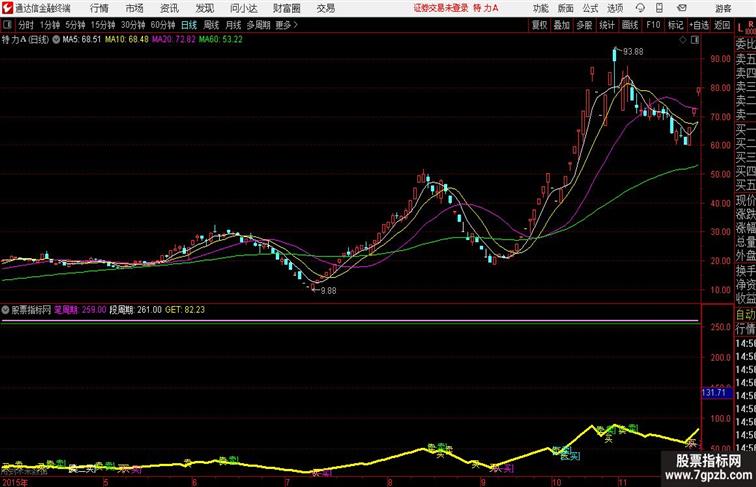Switch to the 60分钟 period tab
Image resolution: width=756 pixels, height=487 pixels.
162,25
